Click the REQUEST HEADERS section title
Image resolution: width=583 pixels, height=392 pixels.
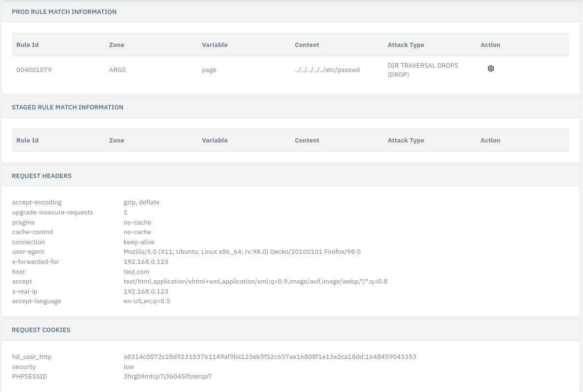(42, 176)
